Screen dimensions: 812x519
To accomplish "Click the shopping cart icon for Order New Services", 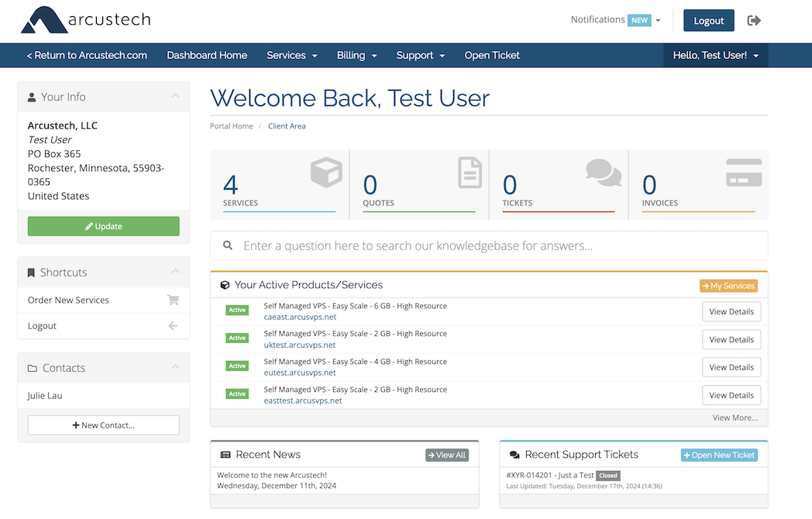I will (x=173, y=300).
